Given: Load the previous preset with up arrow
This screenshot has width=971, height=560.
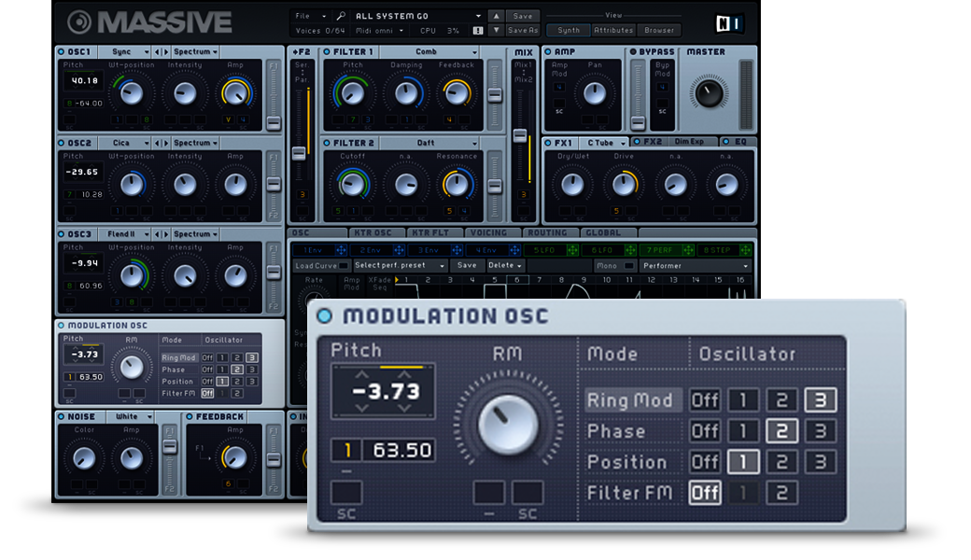Looking at the screenshot, I should click(x=496, y=16).
